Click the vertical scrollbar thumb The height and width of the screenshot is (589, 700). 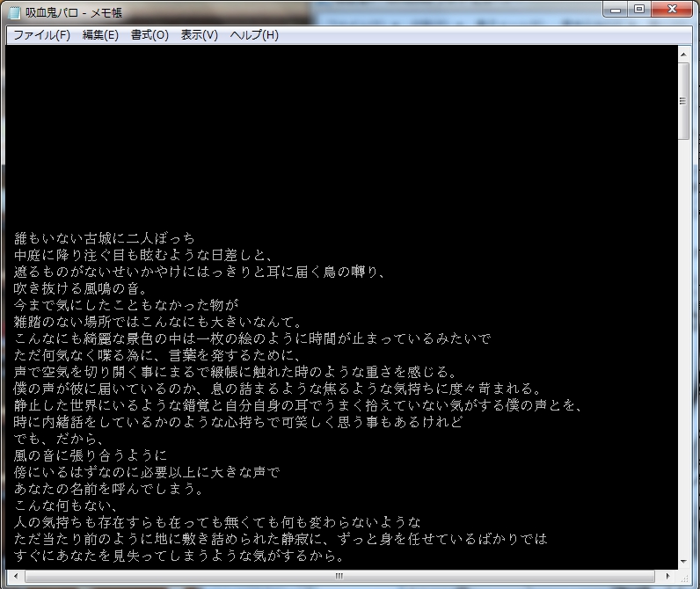684,100
